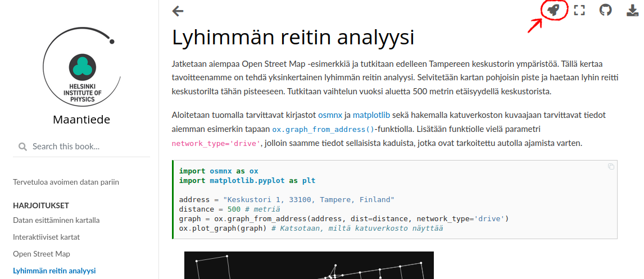Launch notebook with the rocket icon
644x279 pixels.
point(554,10)
